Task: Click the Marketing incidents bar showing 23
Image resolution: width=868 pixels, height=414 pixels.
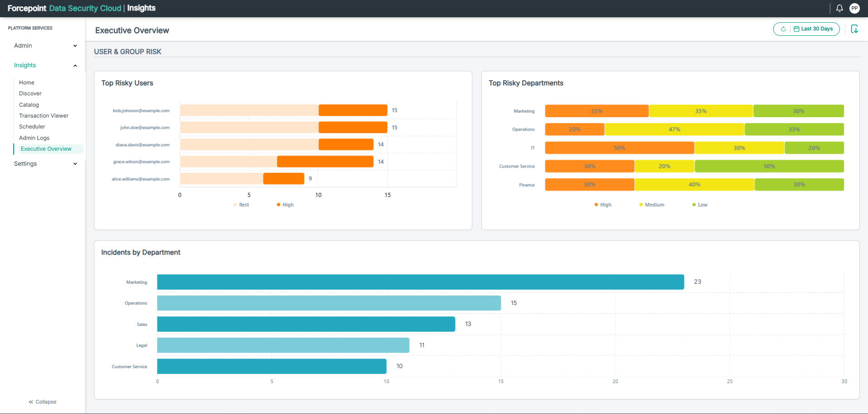Action: [x=421, y=282]
